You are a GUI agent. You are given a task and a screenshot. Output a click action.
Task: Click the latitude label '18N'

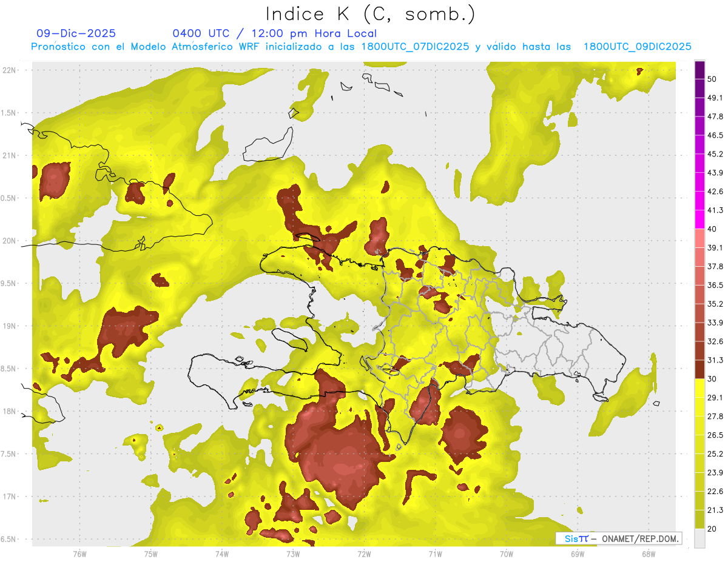[x=9, y=411]
